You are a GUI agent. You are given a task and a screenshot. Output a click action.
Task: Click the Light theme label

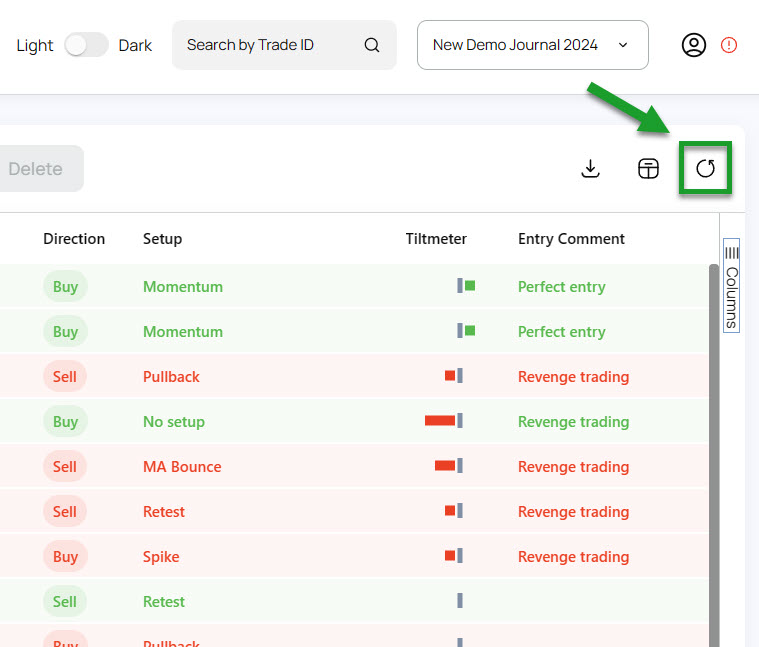35,45
